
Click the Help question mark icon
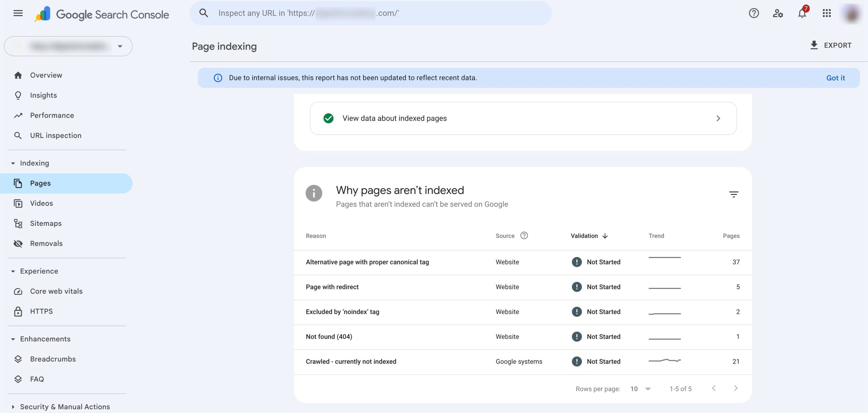tap(753, 13)
